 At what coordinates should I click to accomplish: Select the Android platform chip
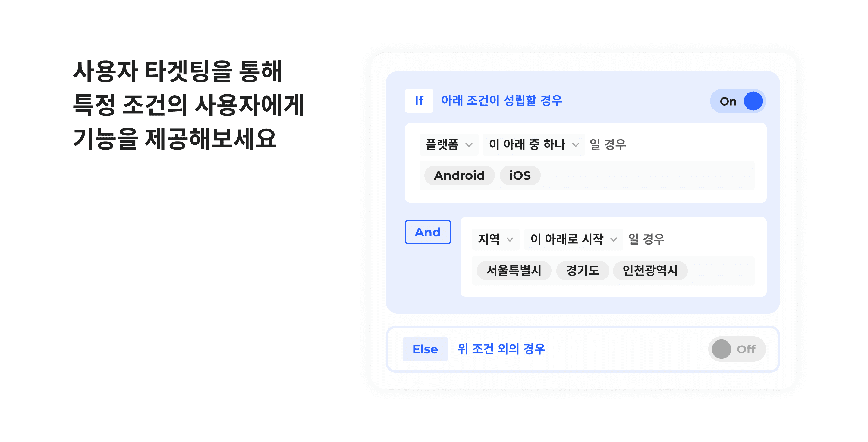point(459,175)
